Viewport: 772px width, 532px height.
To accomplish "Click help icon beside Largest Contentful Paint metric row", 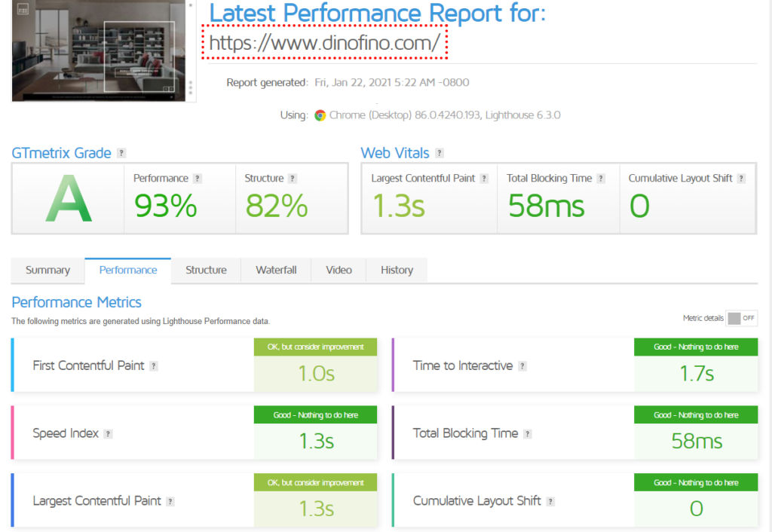I will click(x=170, y=502).
